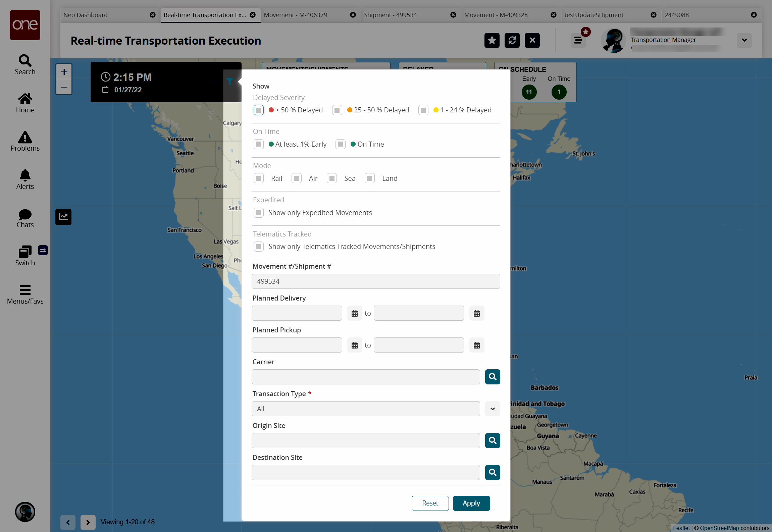
Task: Check Show only Expedited Movements
Action: click(x=258, y=213)
